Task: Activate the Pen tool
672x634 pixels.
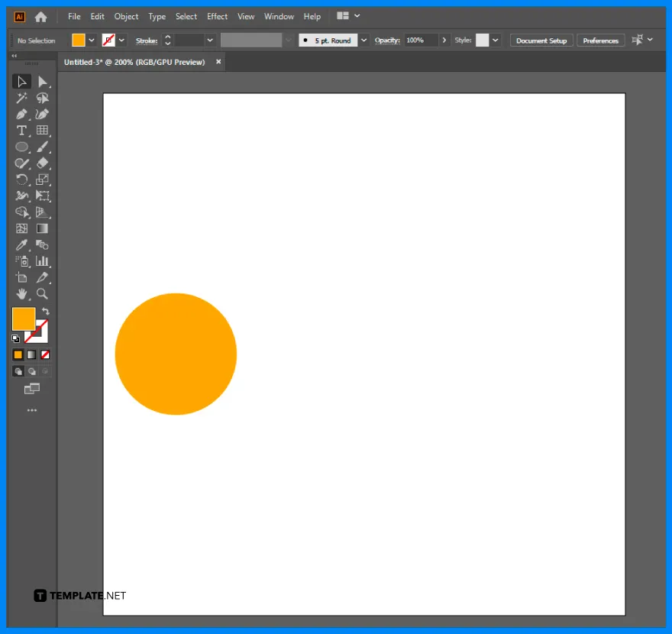Action: (21, 114)
